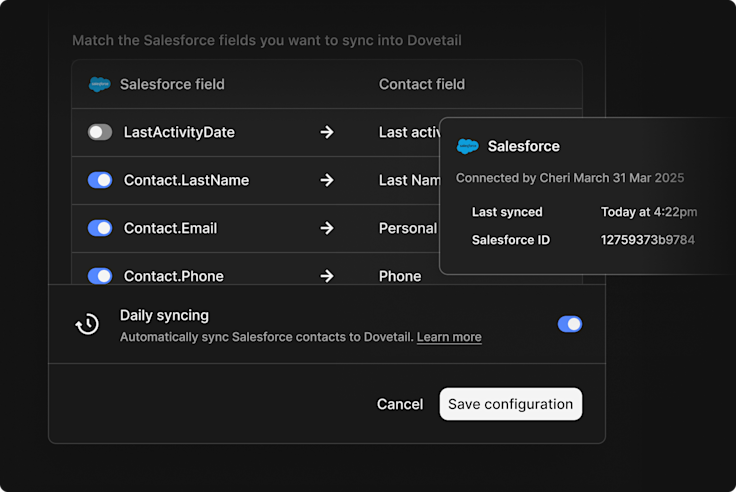This screenshot has width=736, height=492.
Task: Click the Daily syncing heading
Action: tap(164, 315)
